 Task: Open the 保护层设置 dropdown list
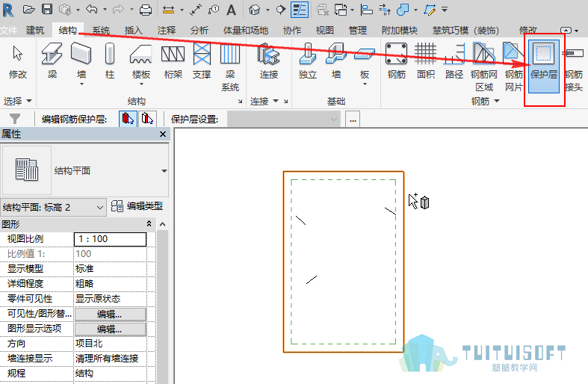click(x=284, y=120)
